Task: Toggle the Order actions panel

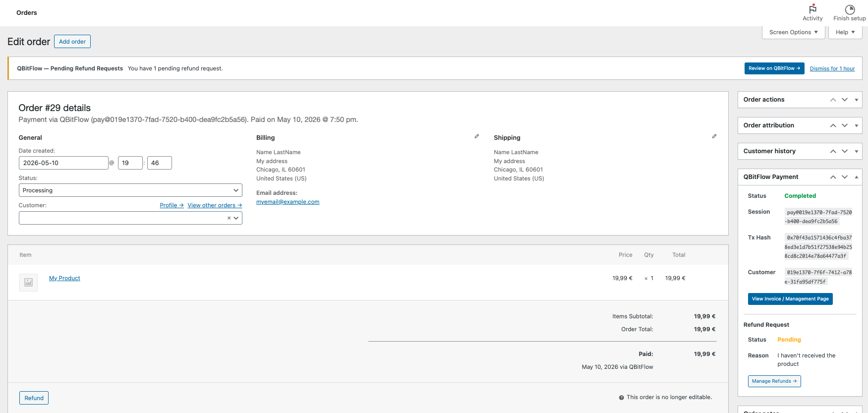Action: click(856, 100)
